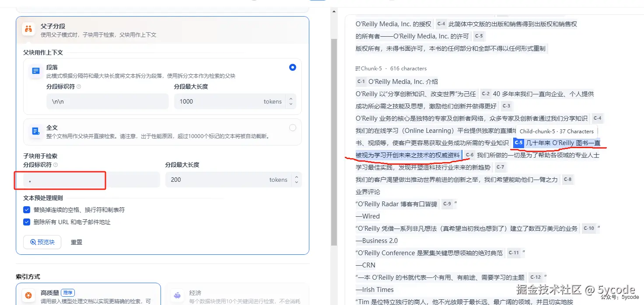Click the 预览块 button
Viewport: 644px width, 305px height.
pos(42,242)
